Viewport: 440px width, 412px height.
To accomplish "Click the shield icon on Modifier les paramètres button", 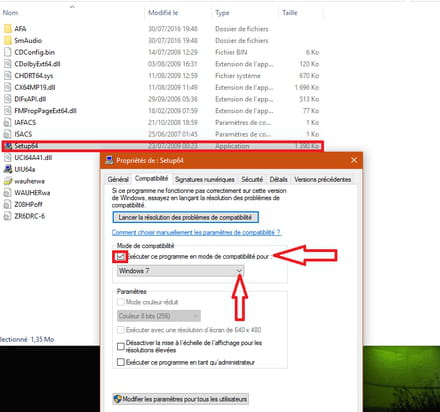I will point(117,399).
